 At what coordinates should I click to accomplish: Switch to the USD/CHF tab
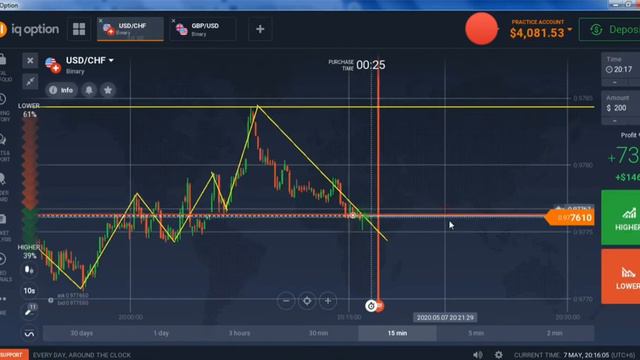pyautogui.click(x=131, y=29)
